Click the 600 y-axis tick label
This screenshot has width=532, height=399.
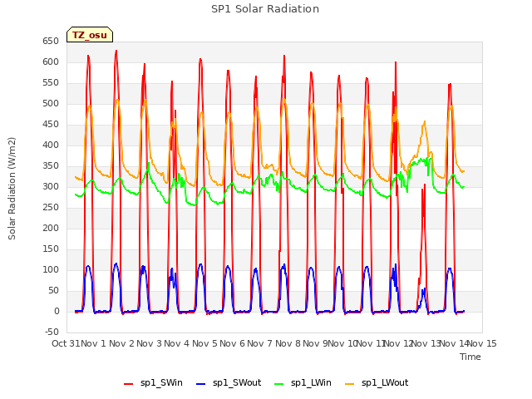pyautogui.click(x=51, y=62)
